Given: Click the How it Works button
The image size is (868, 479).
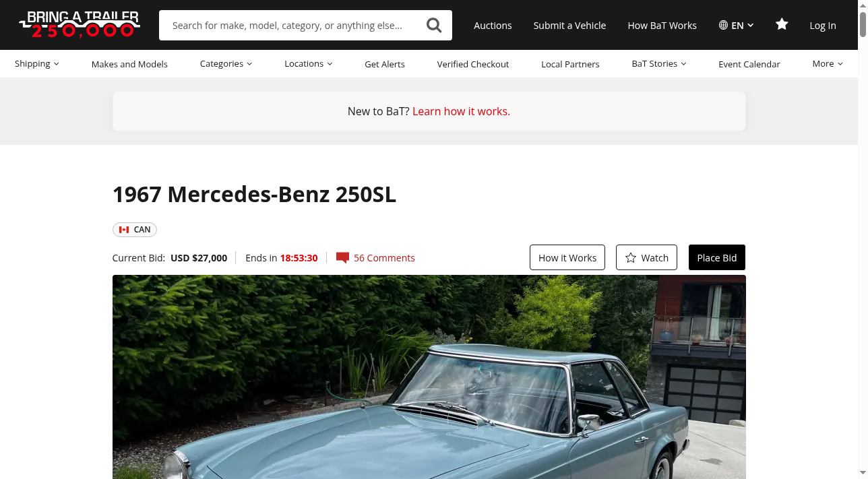Looking at the screenshot, I should coord(567,257).
